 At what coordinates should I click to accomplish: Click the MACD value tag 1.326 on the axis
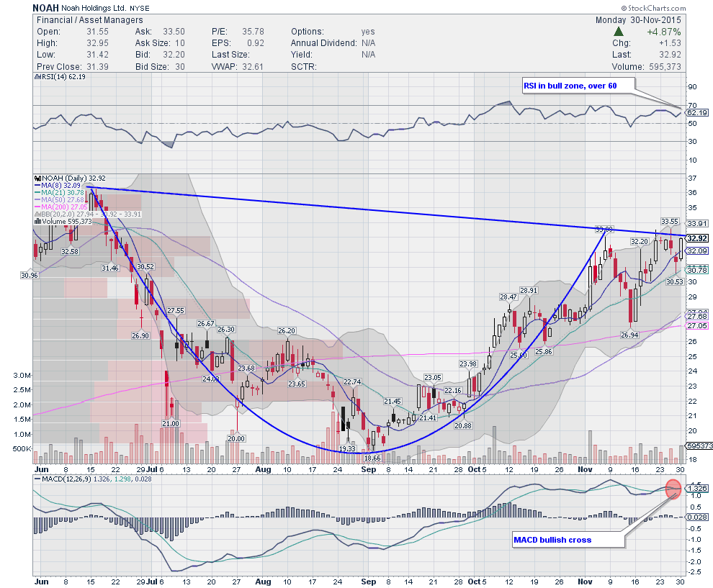(x=697, y=489)
